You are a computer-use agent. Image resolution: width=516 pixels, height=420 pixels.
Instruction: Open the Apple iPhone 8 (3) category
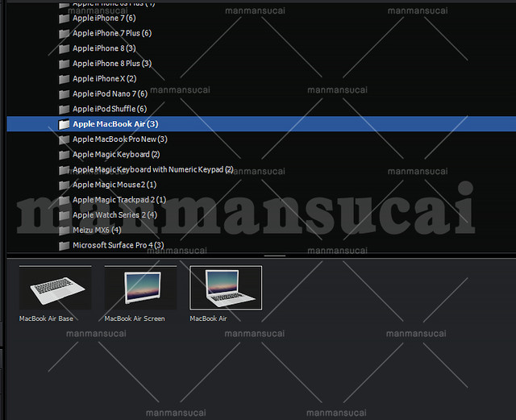click(104, 48)
